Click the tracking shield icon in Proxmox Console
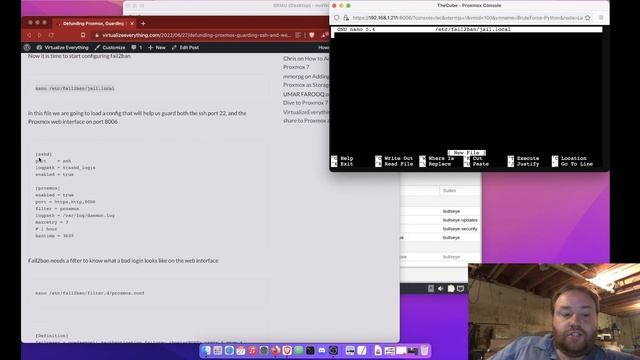The image size is (640, 360). (336, 18)
